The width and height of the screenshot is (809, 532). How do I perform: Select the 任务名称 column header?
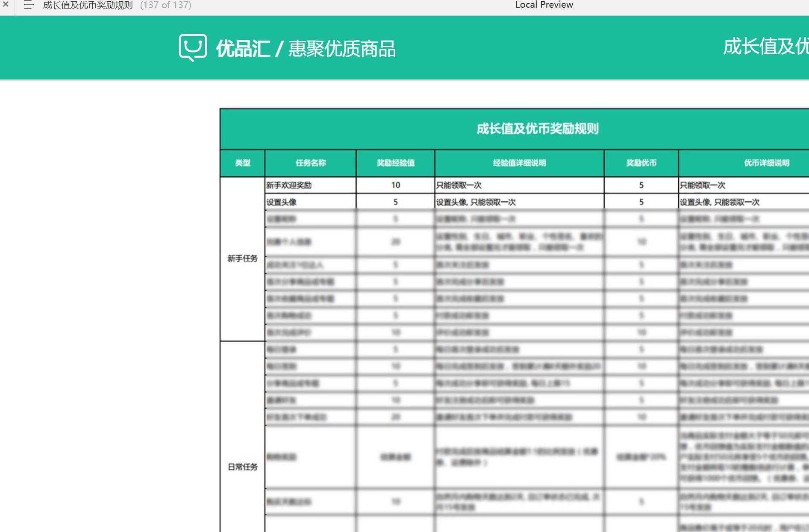[x=309, y=163]
